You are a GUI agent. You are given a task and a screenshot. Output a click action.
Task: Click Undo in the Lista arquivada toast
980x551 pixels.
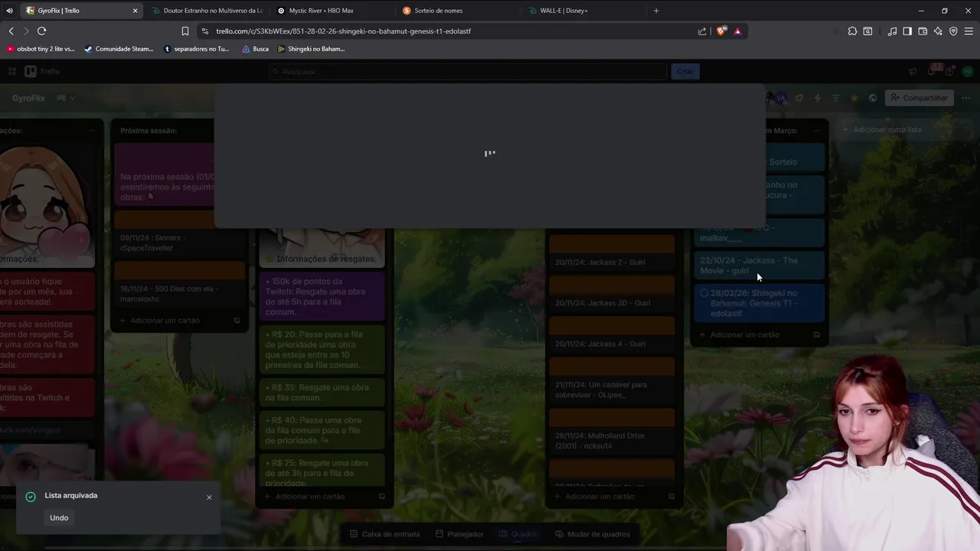tap(59, 518)
